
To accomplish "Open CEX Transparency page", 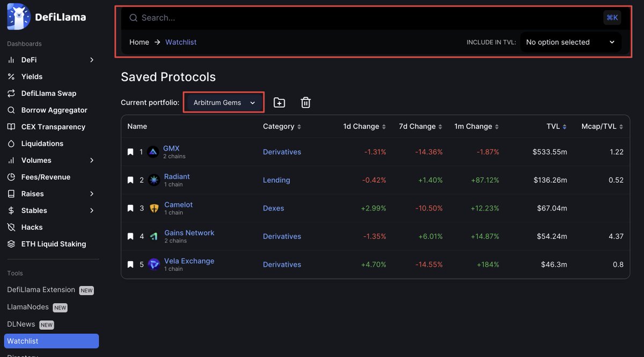I will coord(53,127).
